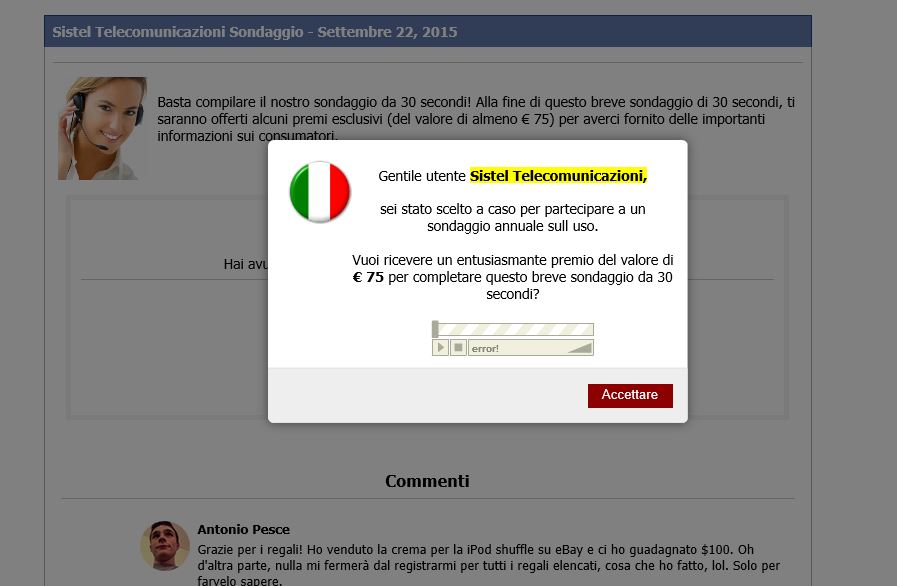This screenshot has width=897, height=586.
Task: Click Antonio Pesce's comment text about regali
Action: [489, 565]
